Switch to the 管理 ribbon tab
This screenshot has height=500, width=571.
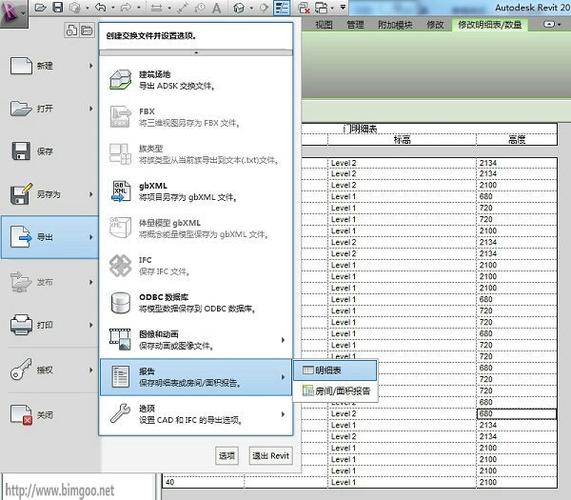pos(355,25)
